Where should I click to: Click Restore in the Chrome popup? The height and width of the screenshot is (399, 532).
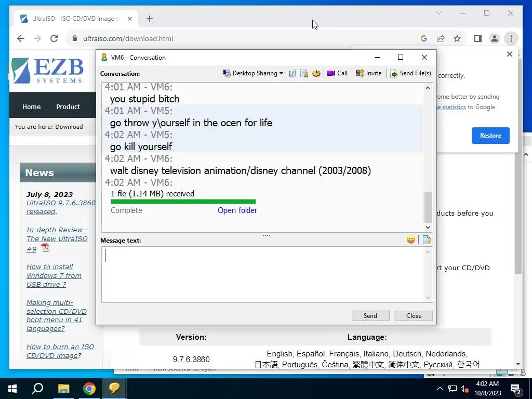pyautogui.click(x=490, y=136)
